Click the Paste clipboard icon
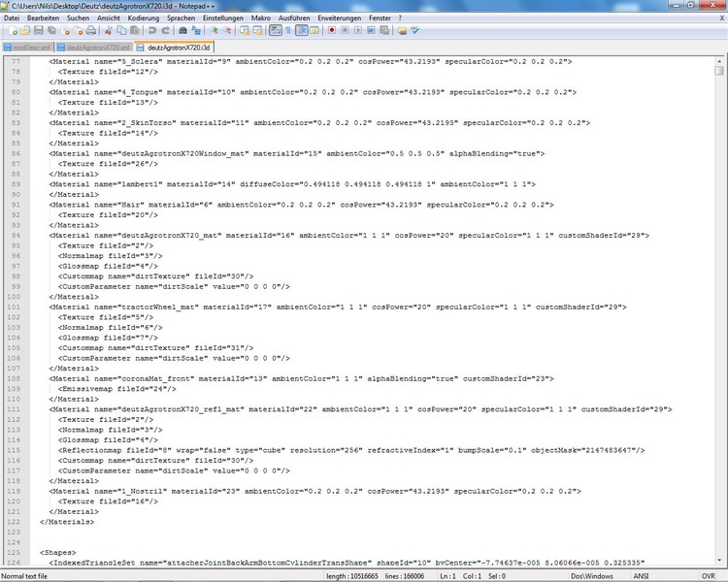 tap(135, 31)
